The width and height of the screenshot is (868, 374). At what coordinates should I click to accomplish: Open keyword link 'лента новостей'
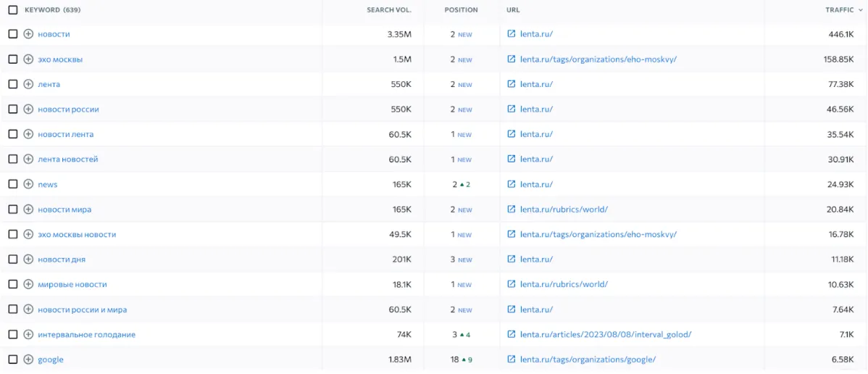(68, 159)
